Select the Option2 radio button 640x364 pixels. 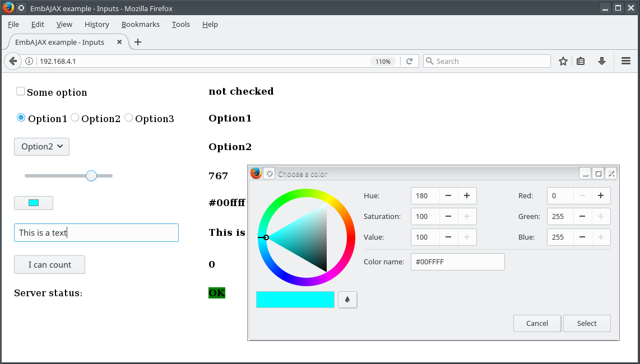[75, 117]
